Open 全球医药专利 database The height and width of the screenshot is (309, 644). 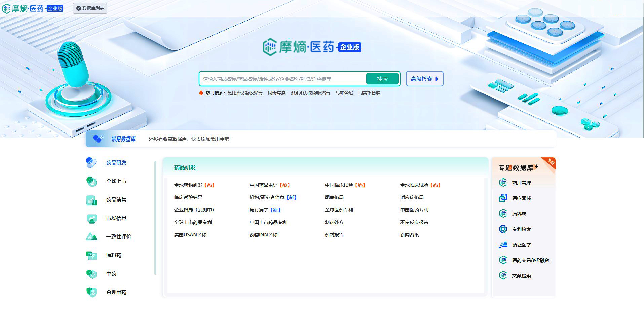pos(339,210)
